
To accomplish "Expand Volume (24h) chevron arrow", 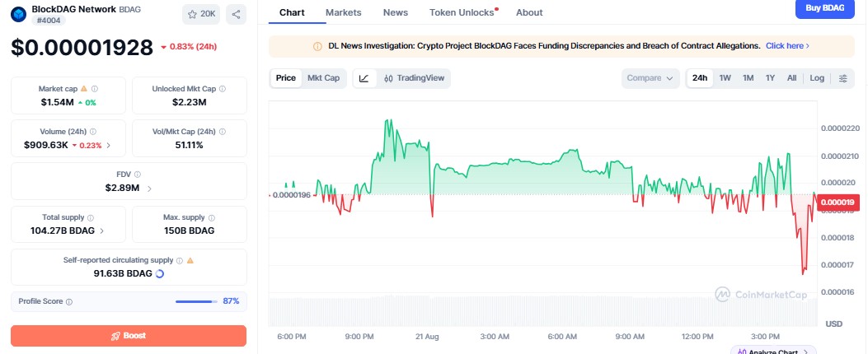I will 108,146.
